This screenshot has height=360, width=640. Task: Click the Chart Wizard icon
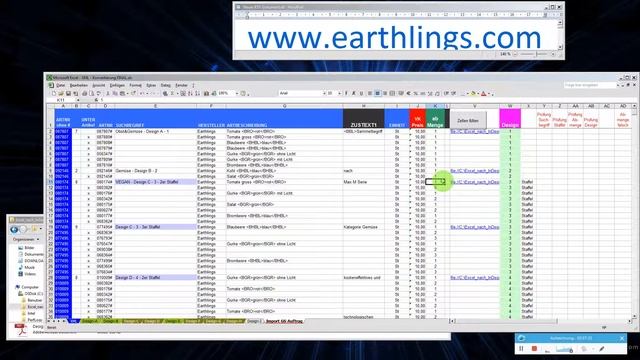pos(206,93)
